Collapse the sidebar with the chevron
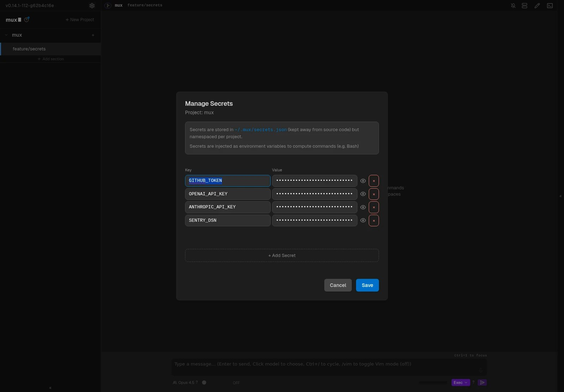Screen dimensions: 564x392 click(50, 388)
